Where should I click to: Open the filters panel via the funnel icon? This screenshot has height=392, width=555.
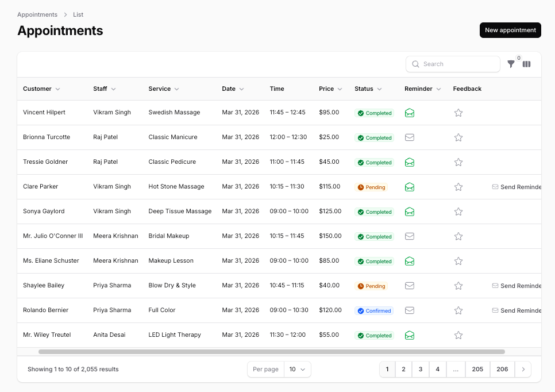pyautogui.click(x=511, y=64)
